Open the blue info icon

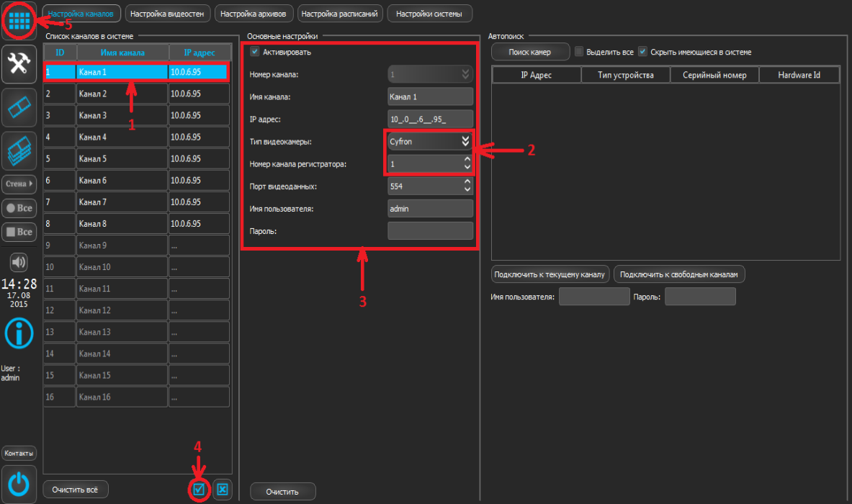[19, 333]
